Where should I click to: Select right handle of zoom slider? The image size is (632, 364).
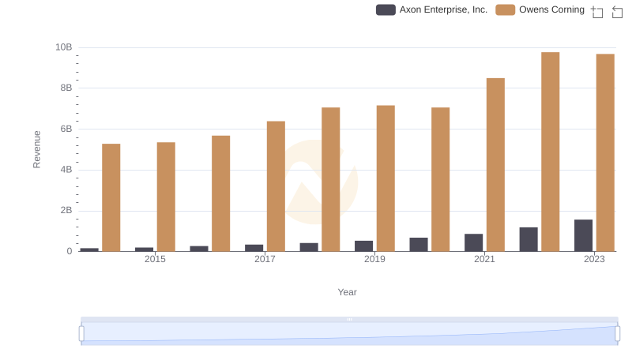pyautogui.click(x=618, y=334)
